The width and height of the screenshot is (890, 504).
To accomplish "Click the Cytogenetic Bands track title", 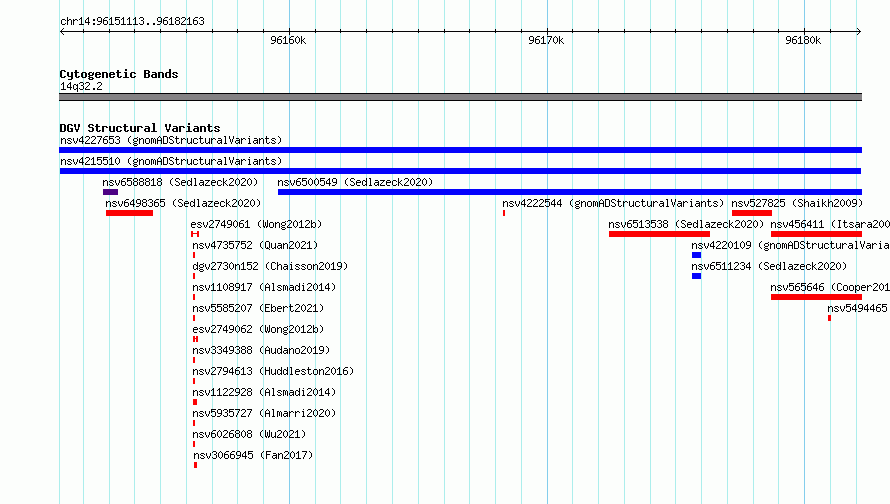I will pos(119,74).
